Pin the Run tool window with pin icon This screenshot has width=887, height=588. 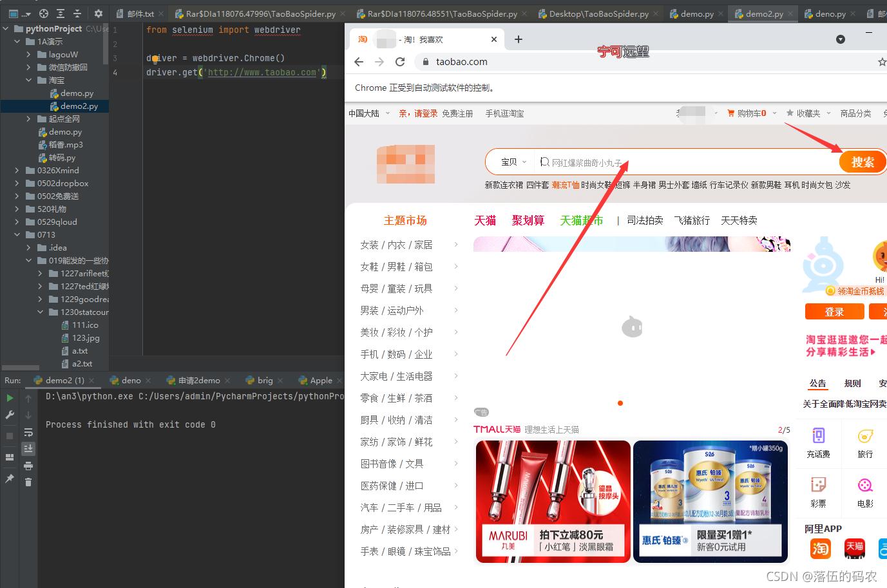9,478
